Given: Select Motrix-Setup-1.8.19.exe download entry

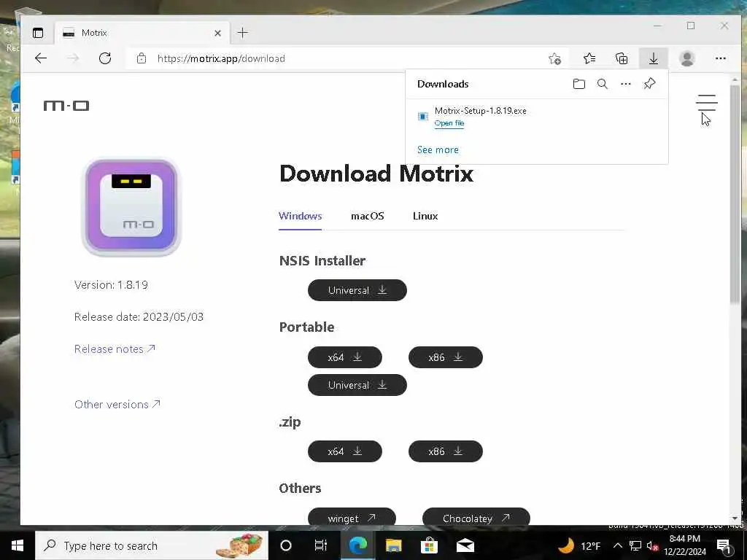Looking at the screenshot, I should [536, 117].
